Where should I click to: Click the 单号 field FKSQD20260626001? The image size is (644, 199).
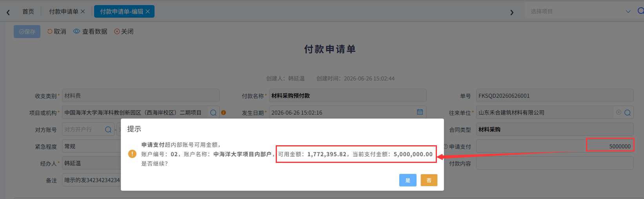click(555, 96)
